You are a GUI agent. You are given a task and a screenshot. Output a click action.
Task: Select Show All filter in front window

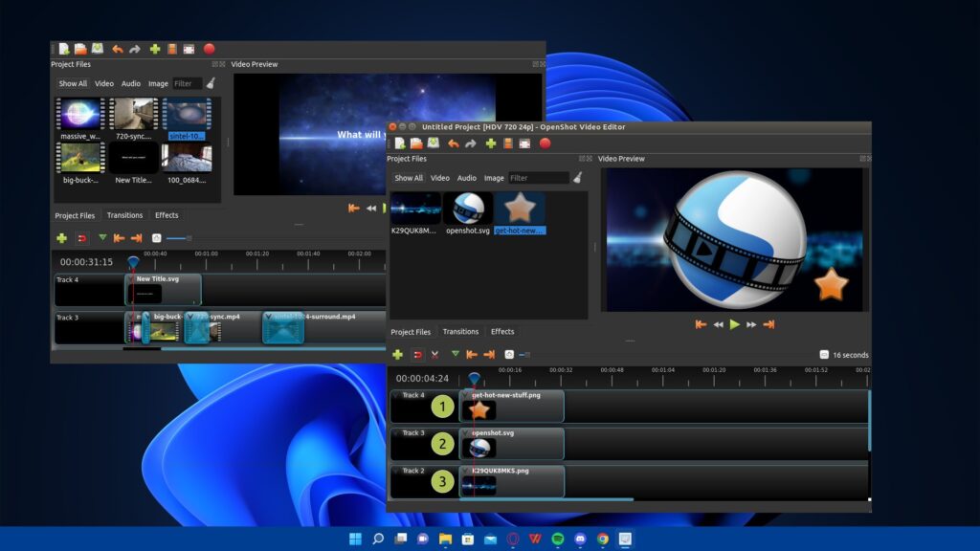409,178
